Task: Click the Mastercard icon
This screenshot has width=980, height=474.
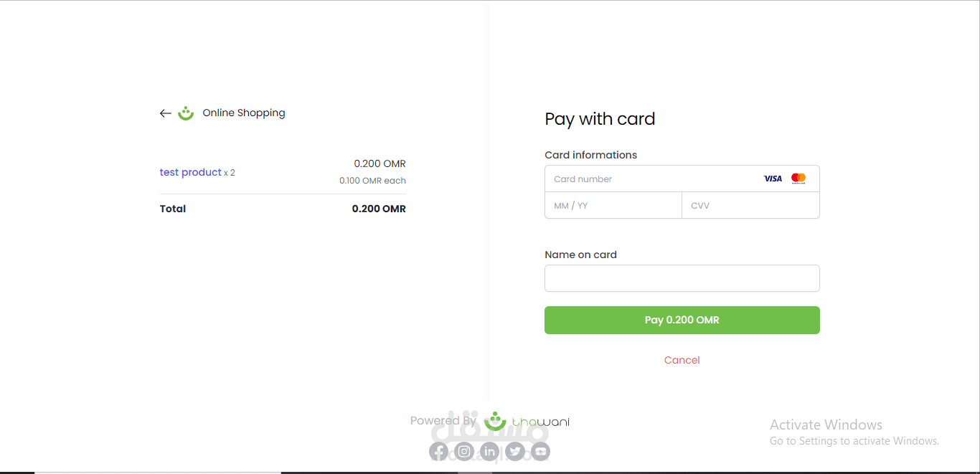Action: point(798,179)
